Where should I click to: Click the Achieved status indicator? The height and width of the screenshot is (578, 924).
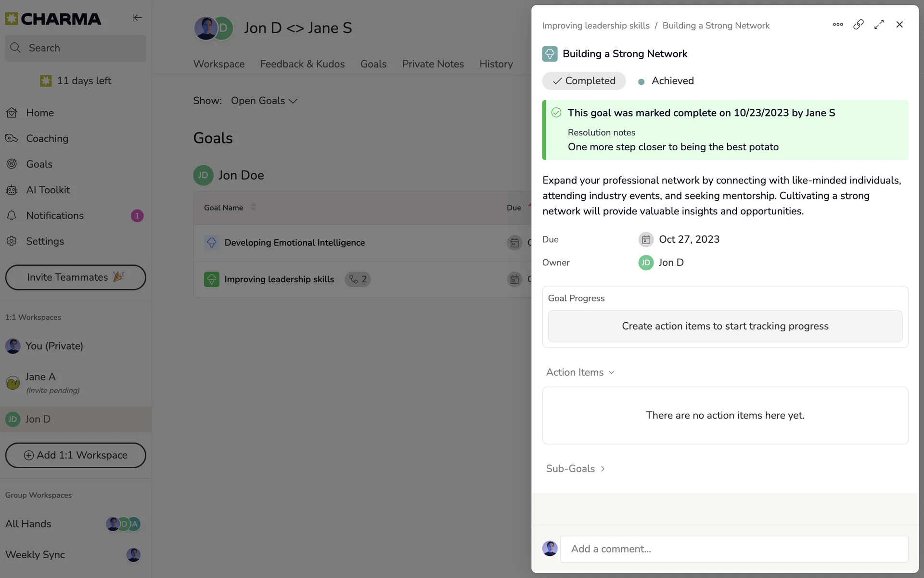[667, 81]
